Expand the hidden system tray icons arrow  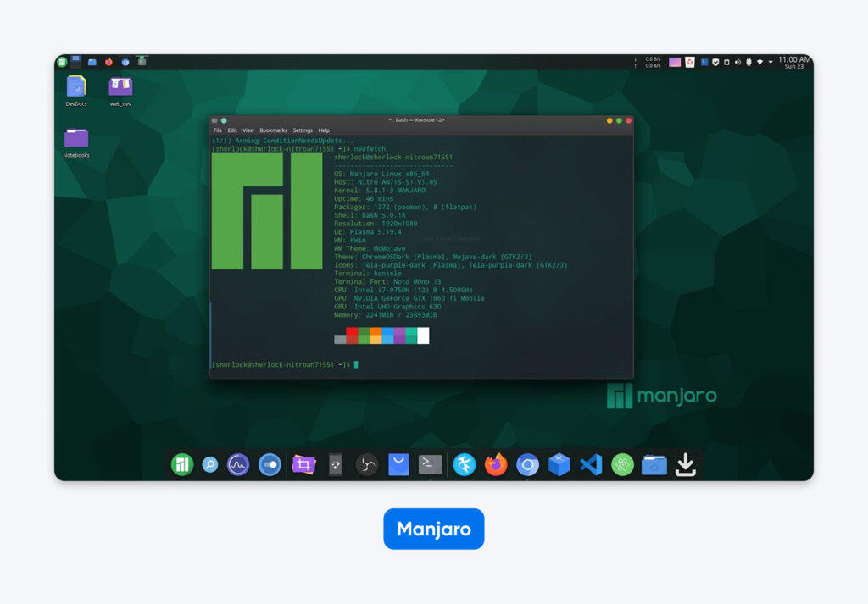(x=771, y=62)
